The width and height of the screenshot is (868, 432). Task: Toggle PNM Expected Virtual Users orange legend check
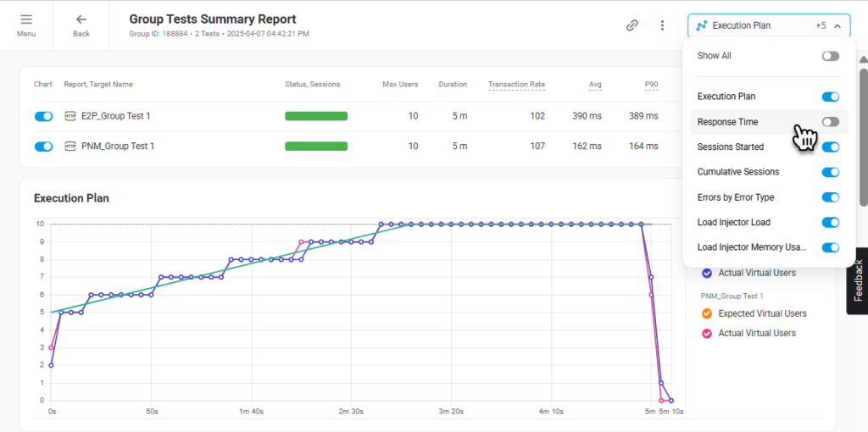pos(707,313)
